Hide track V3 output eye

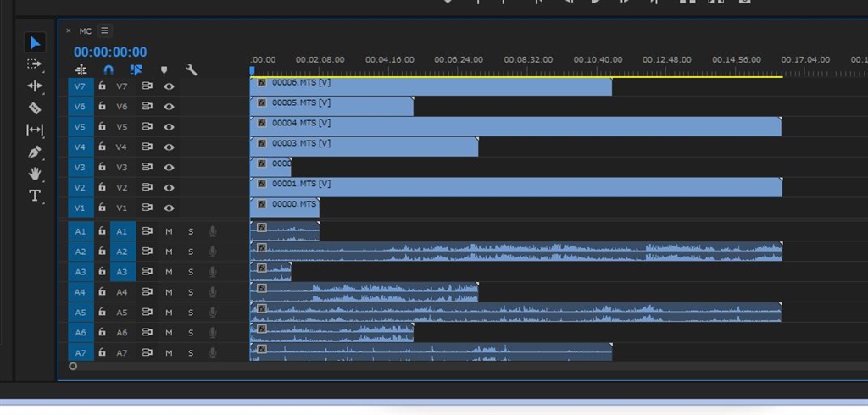[x=170, y=167]
